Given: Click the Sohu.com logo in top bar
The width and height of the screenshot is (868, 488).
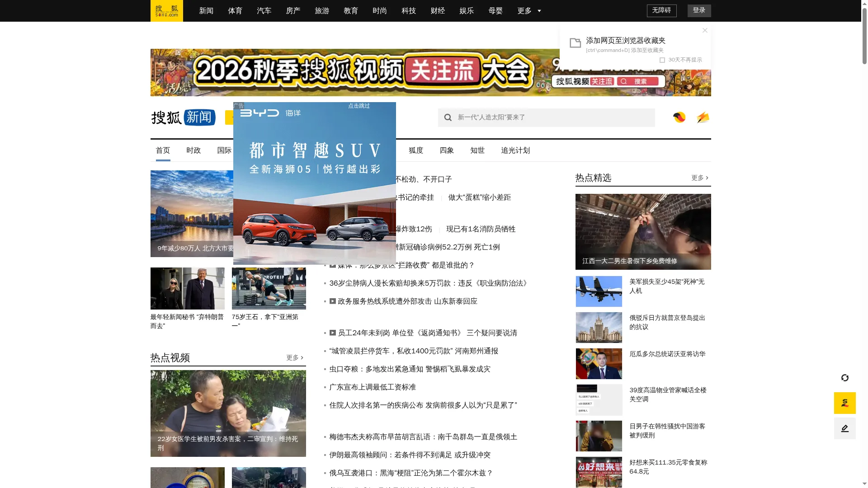Looking at the screenshot, I should click(x=166, y=10).
